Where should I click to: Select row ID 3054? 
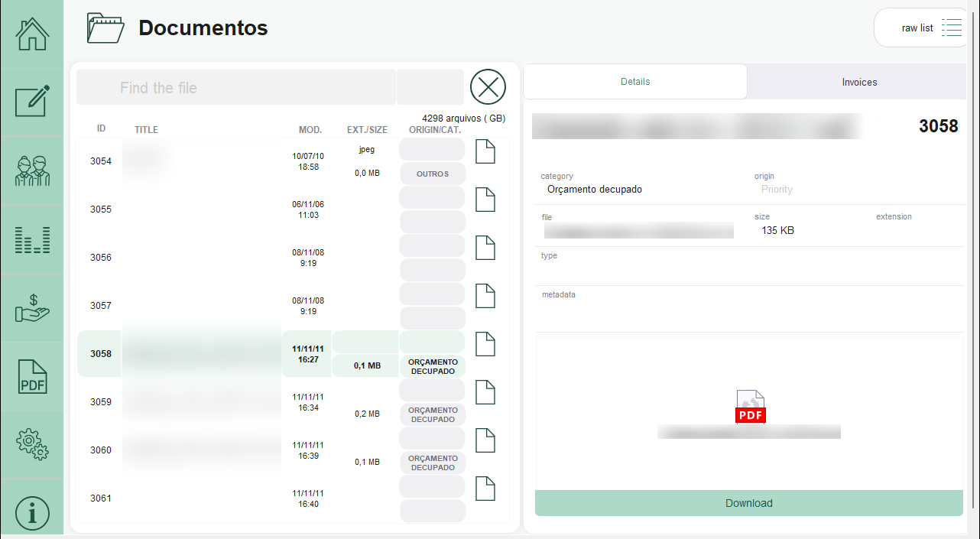pyautogui.click(x=101, y=161)
